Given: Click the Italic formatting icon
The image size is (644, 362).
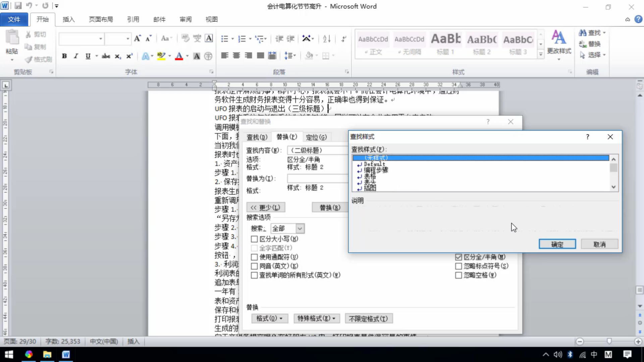Looking at the screenshot, I should tap(76, 56).
